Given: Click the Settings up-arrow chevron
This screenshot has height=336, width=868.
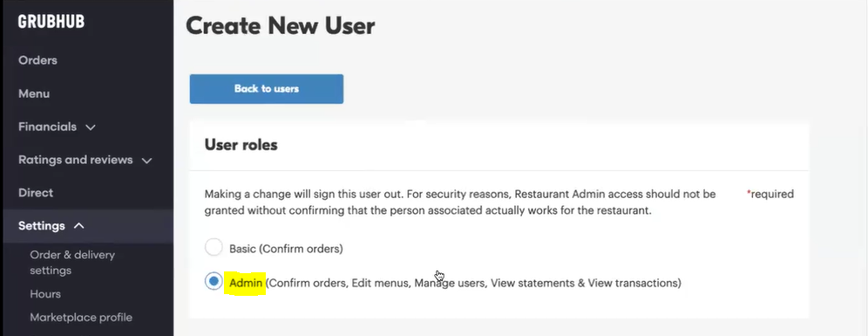Looking at the screenshot, I should pos(79,226).
